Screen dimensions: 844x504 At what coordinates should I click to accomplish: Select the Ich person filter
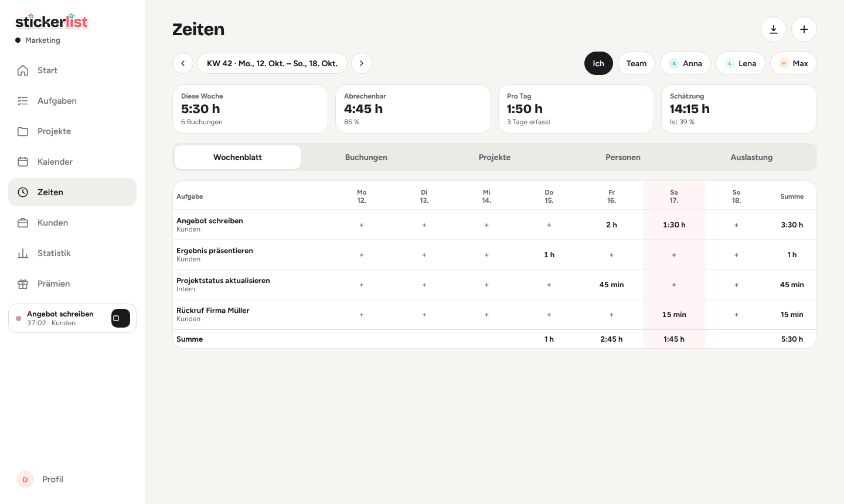598,63
